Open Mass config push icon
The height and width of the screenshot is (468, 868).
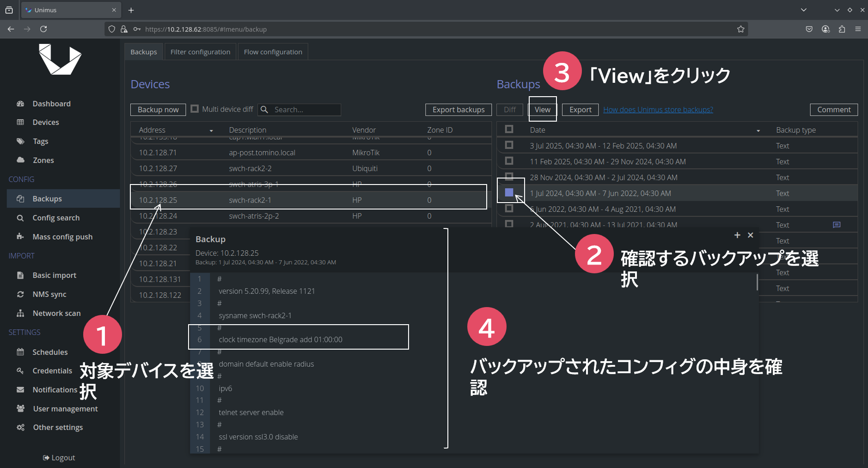coord(20,236)
